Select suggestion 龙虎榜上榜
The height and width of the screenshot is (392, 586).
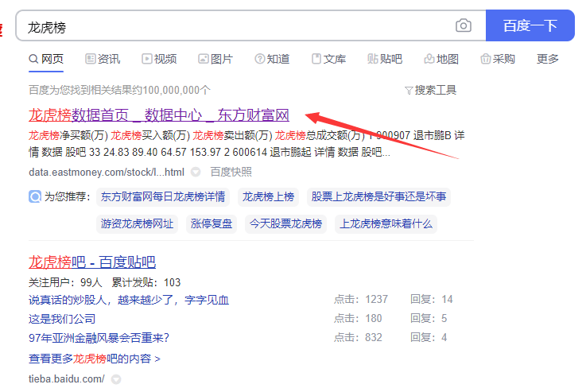[x=268, y=196]
